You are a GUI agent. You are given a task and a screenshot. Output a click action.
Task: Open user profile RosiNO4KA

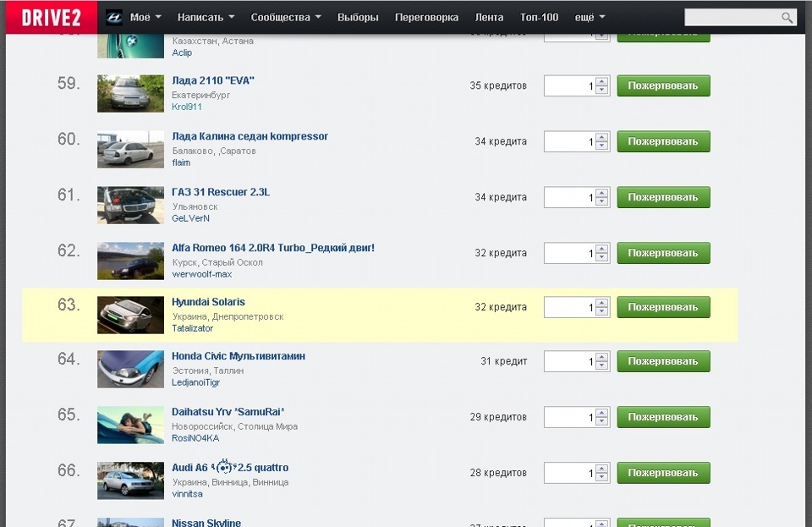[195, 438]
